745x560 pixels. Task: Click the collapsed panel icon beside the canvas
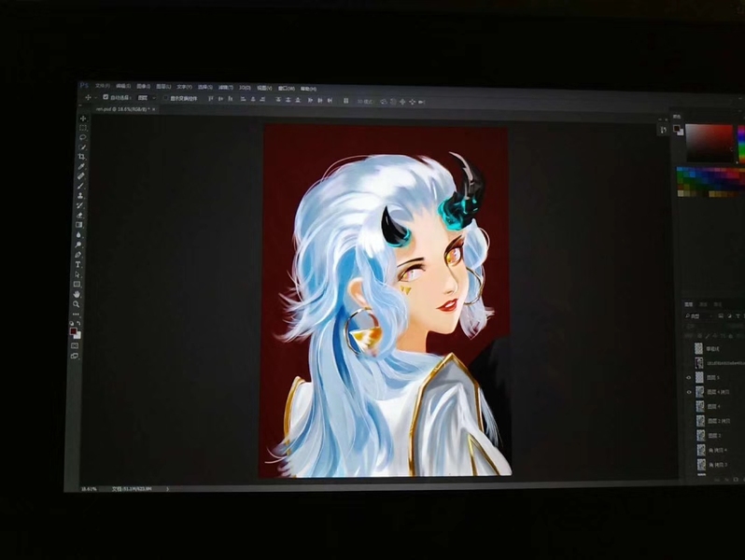(663, 130)
